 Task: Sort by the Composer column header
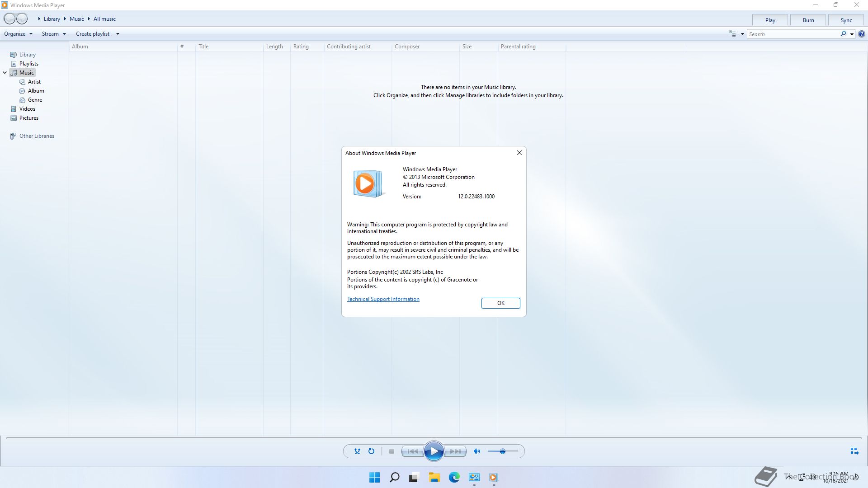click(425, 47)
